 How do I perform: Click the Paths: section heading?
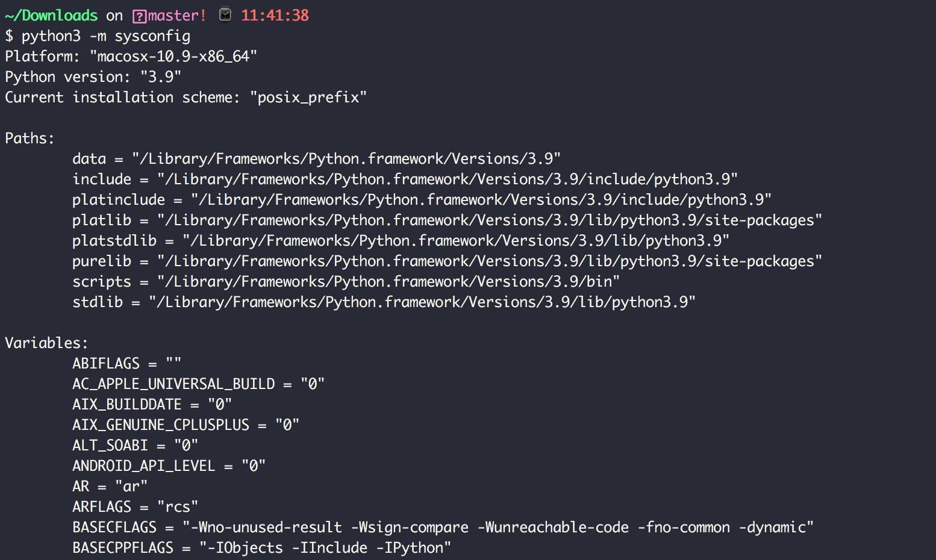pos(30,138)
